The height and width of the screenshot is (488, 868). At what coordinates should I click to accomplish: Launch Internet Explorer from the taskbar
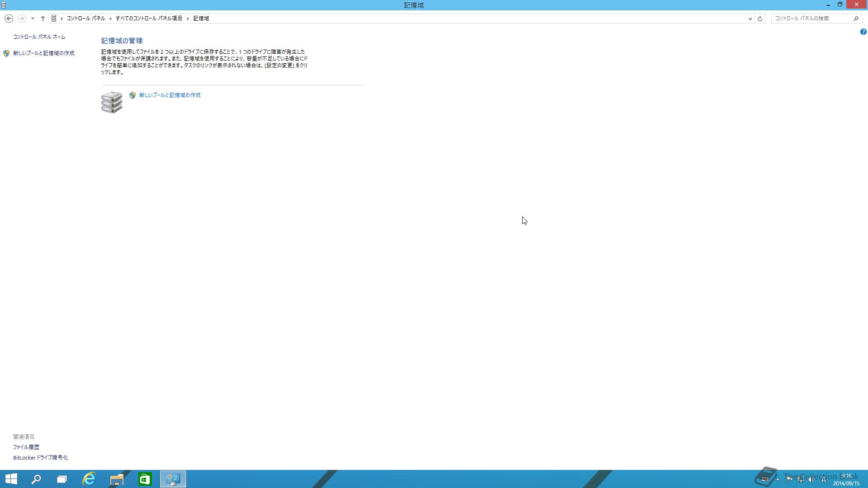click(x=89, y=479)
